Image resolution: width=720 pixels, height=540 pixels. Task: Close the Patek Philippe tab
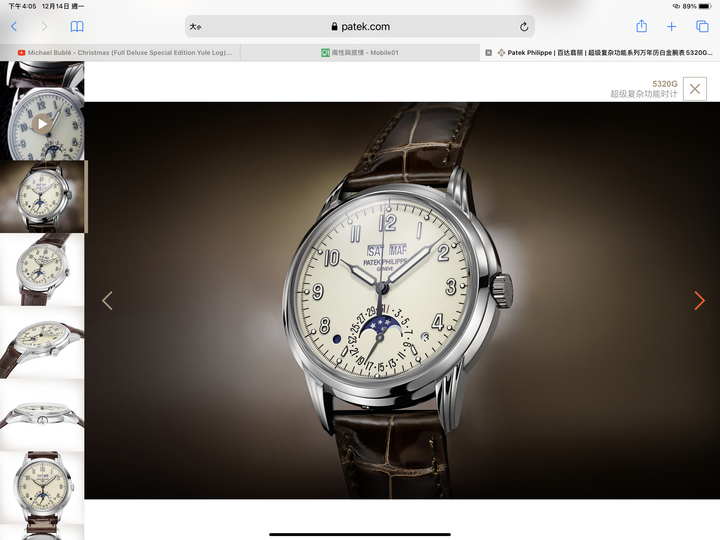tap(489, 53)
